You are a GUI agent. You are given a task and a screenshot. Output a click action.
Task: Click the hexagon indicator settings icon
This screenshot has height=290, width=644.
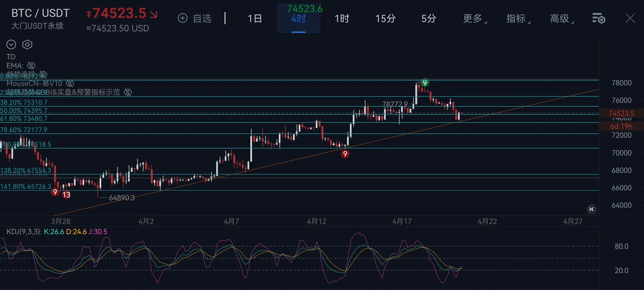pyautogui.click(x=27, y=45)
